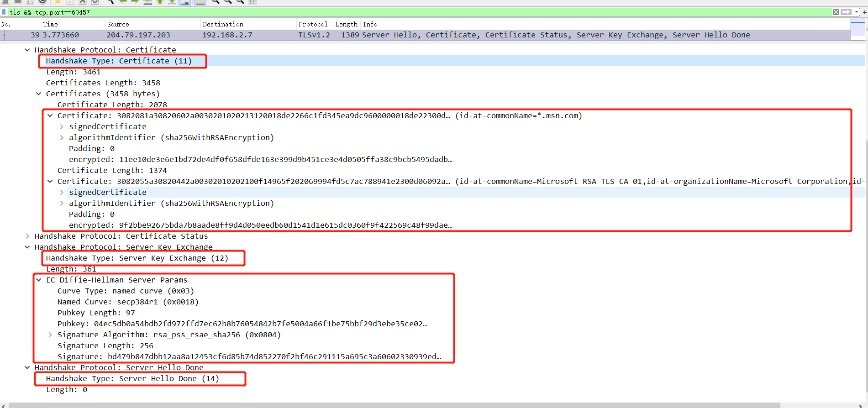Collapse the EC Diffie-Hellman Server Params node
The image size is (868, 408).
[39, 280]
